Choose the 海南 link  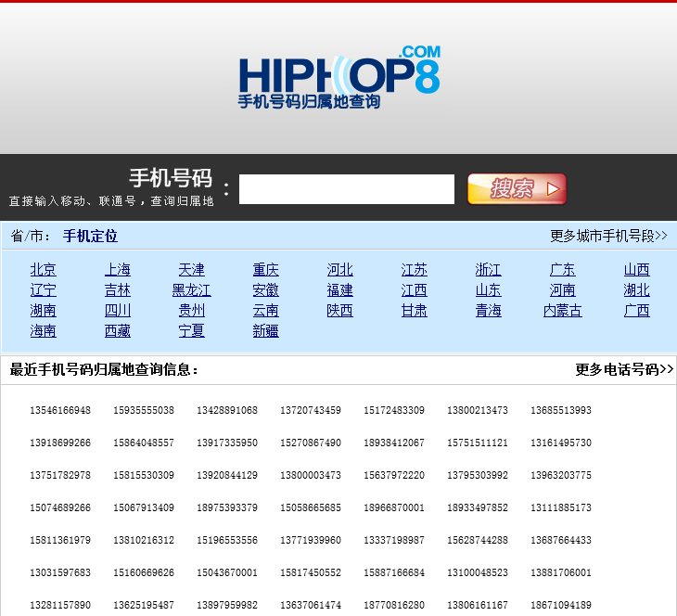click(44, 331)
